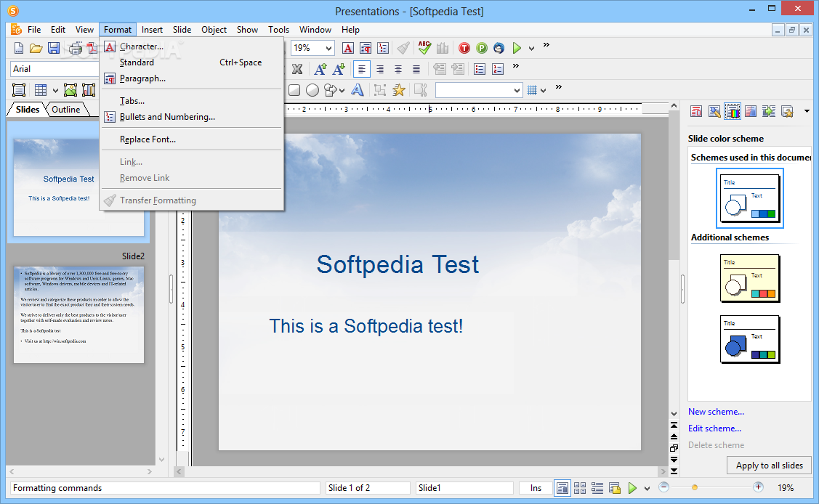Choose Paragraph... from Format menu
This screenshot has height=504, width=819.
[192, 78]
